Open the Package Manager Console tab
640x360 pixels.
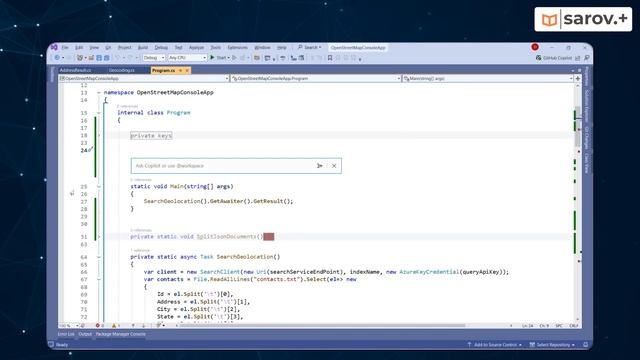tap(120, 334)
